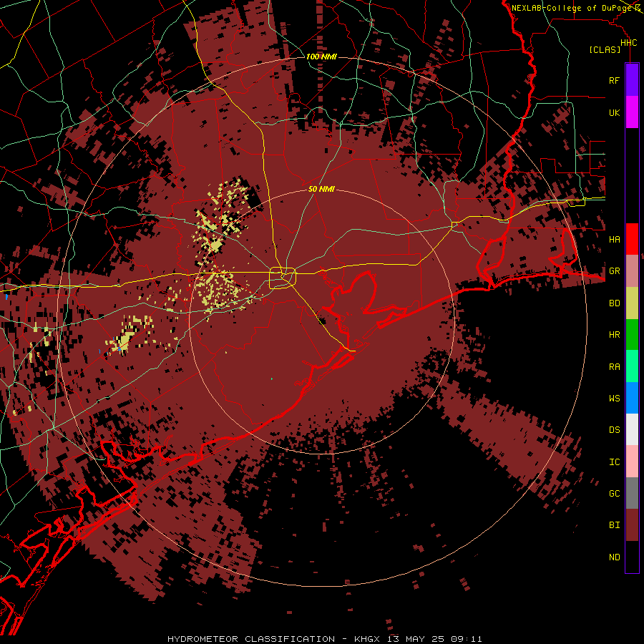Click the yellow highway loop at radar center
The image size is (644, 644).
(283, 278)
